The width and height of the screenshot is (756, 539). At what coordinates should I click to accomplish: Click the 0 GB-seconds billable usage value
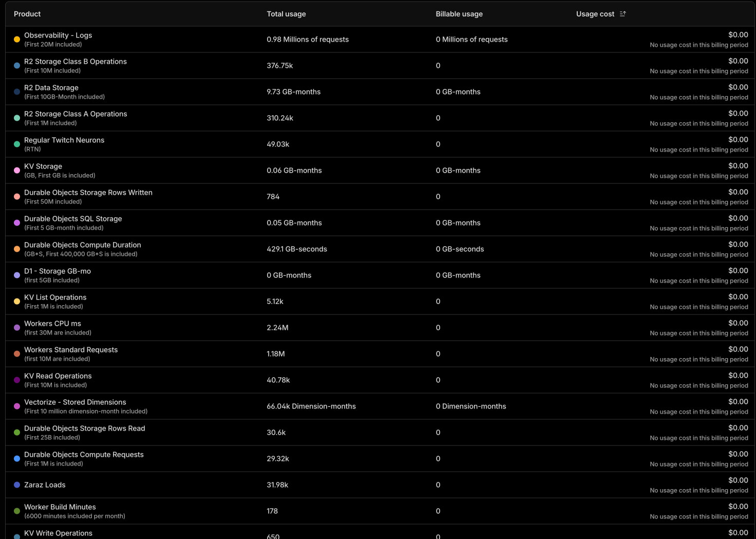(460, 249)
